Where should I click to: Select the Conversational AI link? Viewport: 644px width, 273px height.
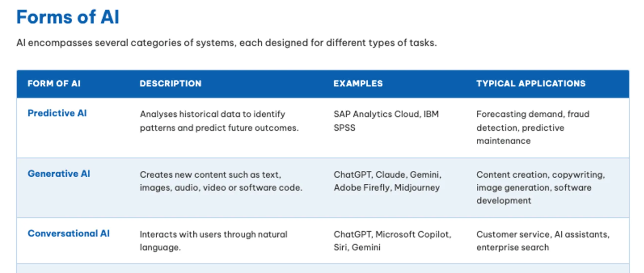coord(68,234)
